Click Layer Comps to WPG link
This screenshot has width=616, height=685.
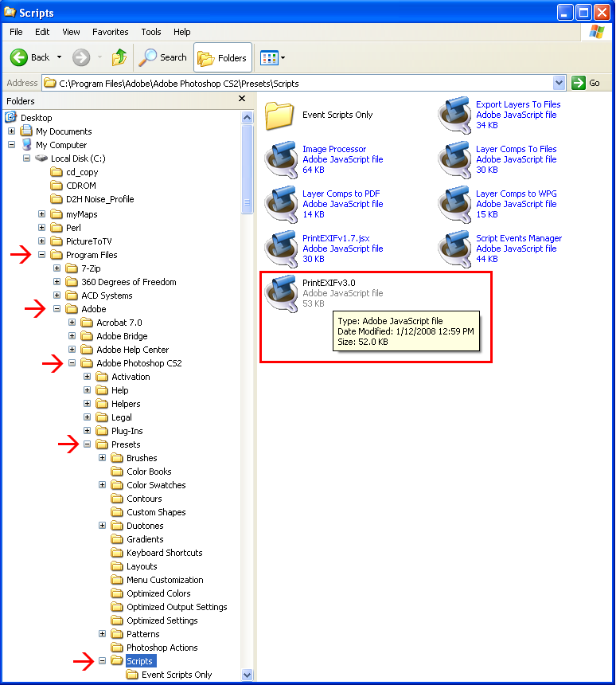click(x=516, y=194)
